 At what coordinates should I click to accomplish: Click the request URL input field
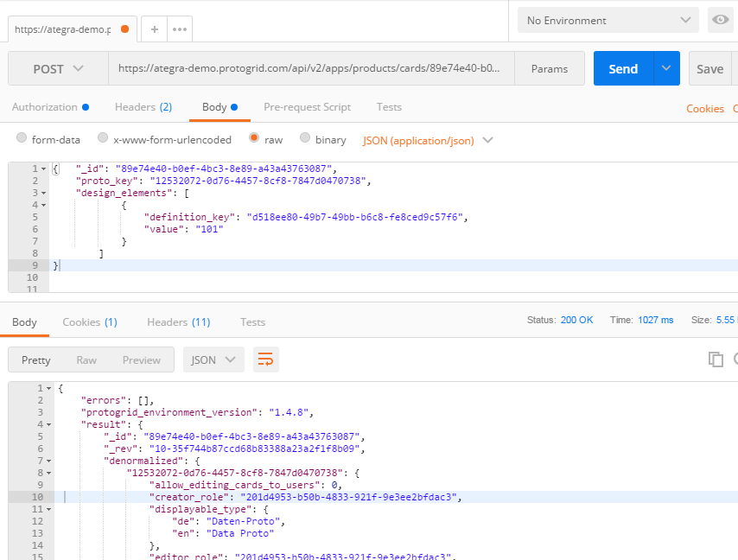coord(311,69)
